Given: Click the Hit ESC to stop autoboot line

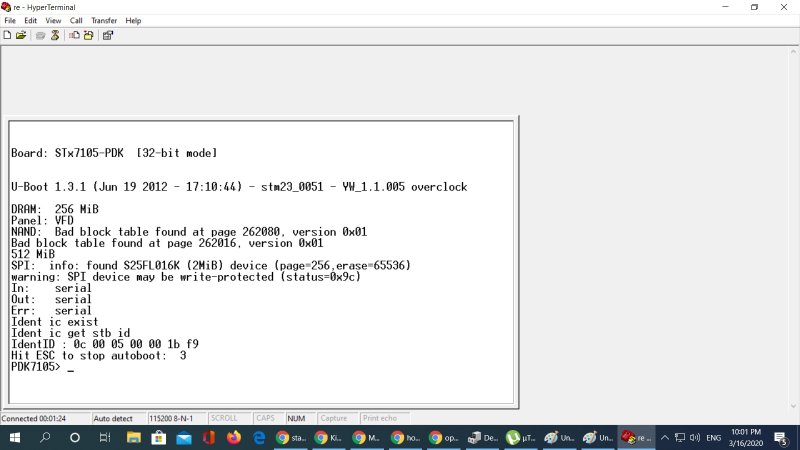Looking at the screenshot, I should tap(98, 356).
